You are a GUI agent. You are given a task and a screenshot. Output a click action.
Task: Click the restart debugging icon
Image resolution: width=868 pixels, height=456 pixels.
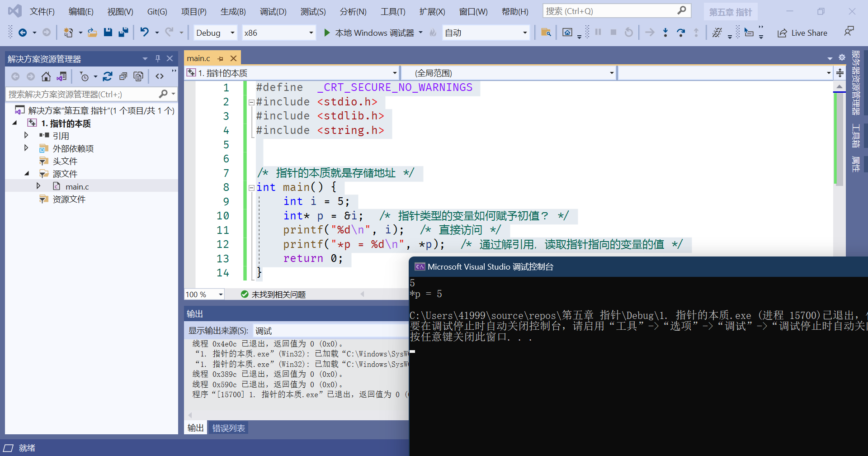click(629, 33)
